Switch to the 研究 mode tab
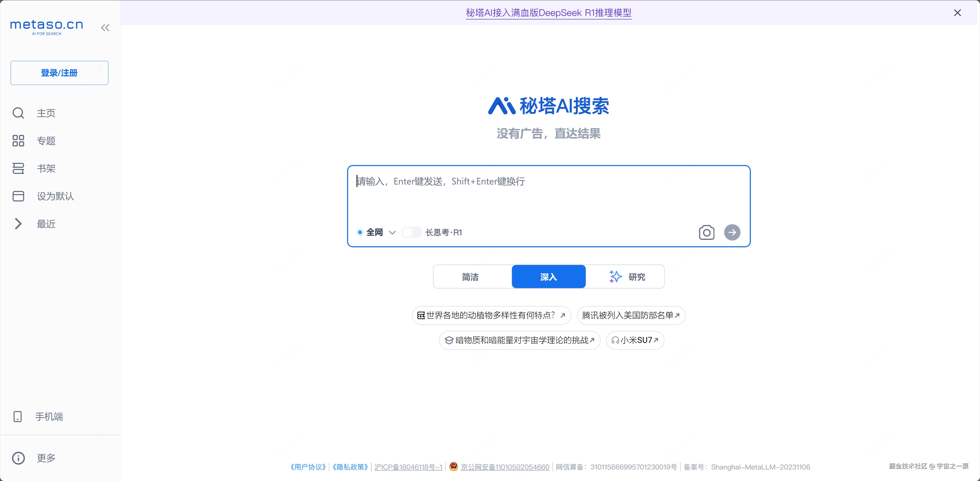This screenshot has height=481, width=980. click(627, 277)
